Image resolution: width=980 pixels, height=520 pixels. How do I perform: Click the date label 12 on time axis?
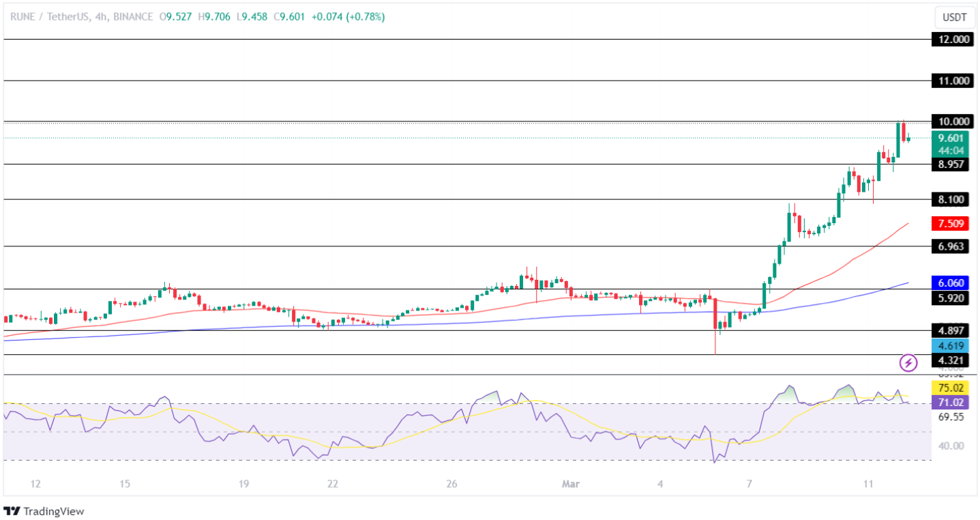point(35,484)
